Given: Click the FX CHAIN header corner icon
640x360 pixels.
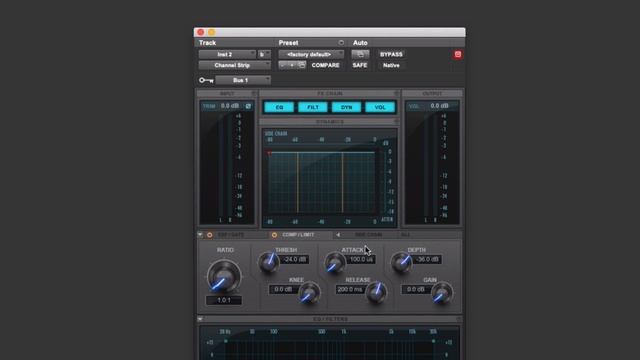Looking at the screenshot, I should [396, 94].
